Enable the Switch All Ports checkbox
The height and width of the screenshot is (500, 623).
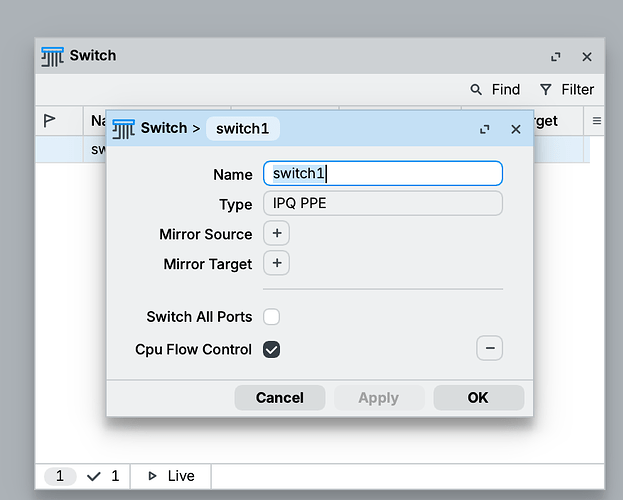271,317
